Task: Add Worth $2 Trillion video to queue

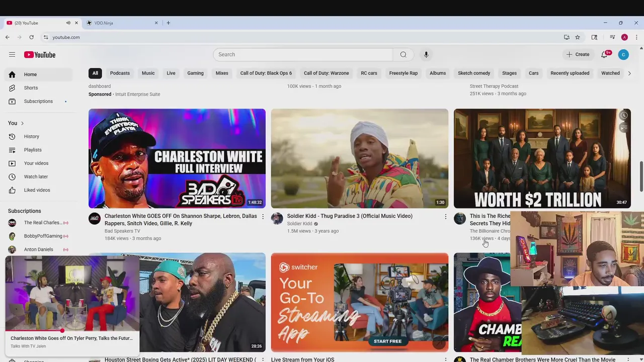Action: (624, 128)
